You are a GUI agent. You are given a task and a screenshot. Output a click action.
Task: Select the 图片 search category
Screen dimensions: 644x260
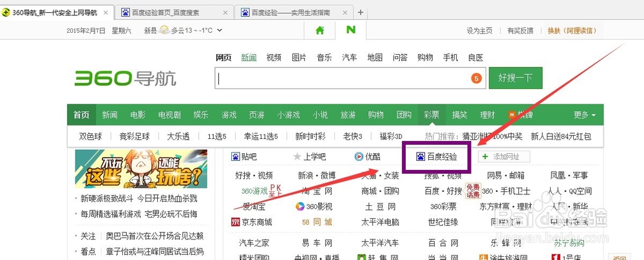pos(299,57)
